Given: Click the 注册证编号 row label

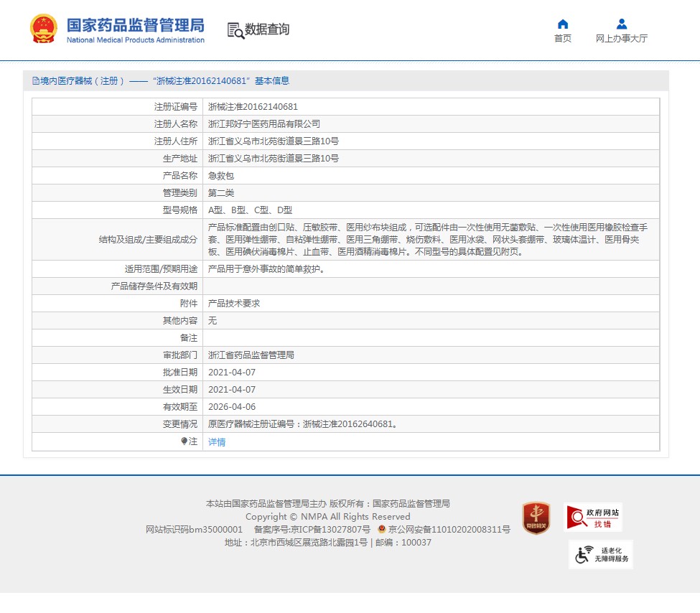Looking at the screenshot, I should pos(175,107).
